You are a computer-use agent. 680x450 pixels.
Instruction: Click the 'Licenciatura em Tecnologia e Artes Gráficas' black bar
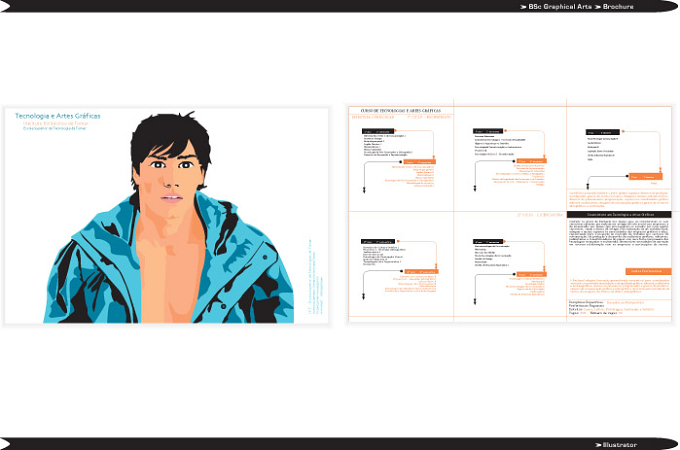(x=619, y=215)
